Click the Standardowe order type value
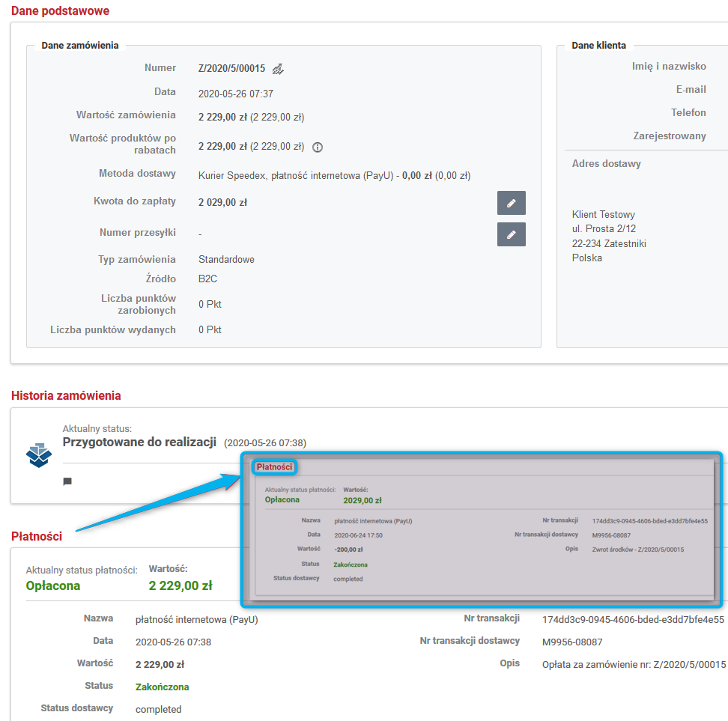 click(227, 260)
